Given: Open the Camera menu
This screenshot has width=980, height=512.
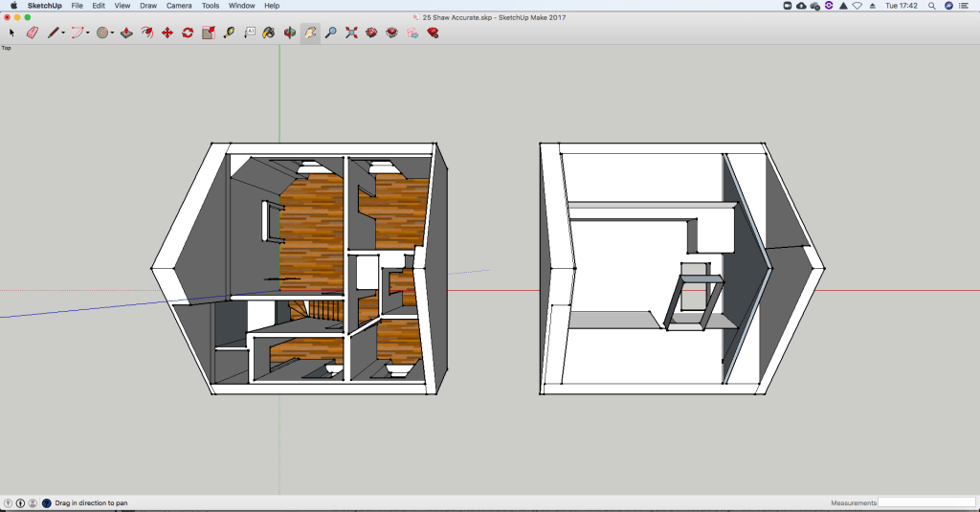Looking at the screenshot, I should [179, 6].
